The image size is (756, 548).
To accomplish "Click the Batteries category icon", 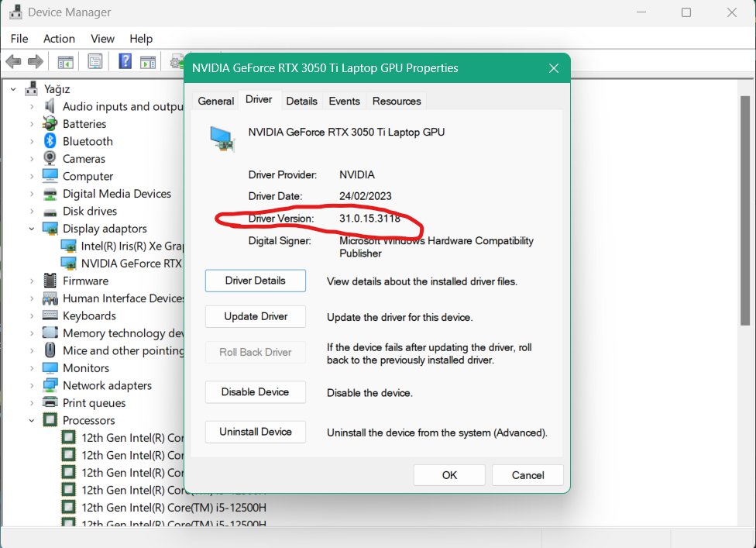I will 50,123.
